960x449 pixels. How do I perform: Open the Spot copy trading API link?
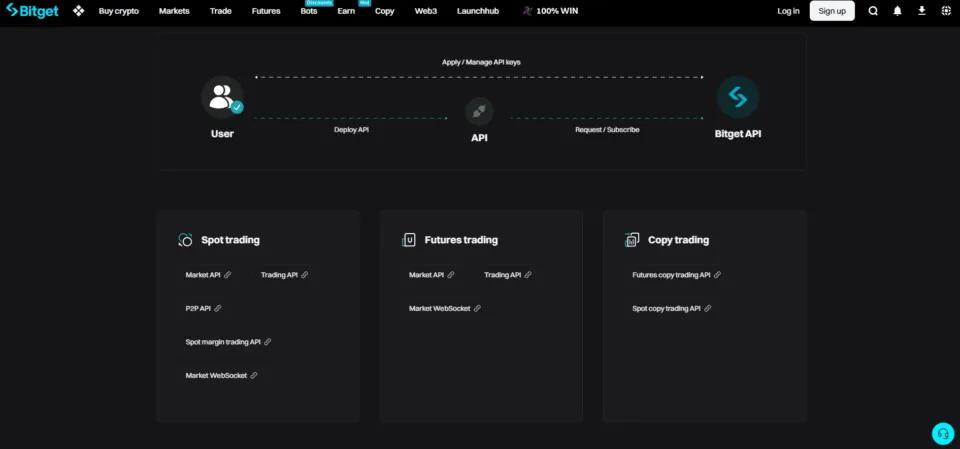(666, 309)
